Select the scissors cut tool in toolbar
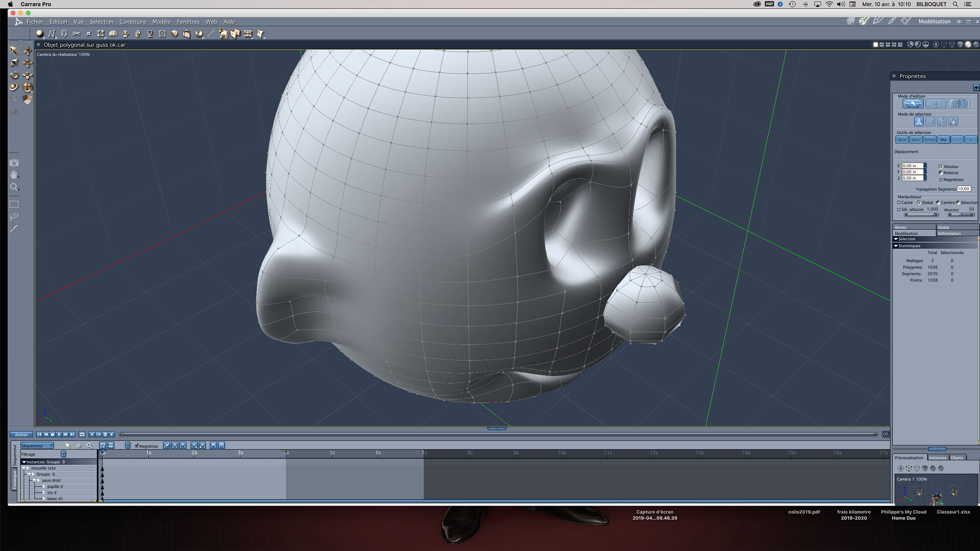Image resolution: width=980 pixels, height=551 pixels. pyautogui.click(x=76, y=34)
